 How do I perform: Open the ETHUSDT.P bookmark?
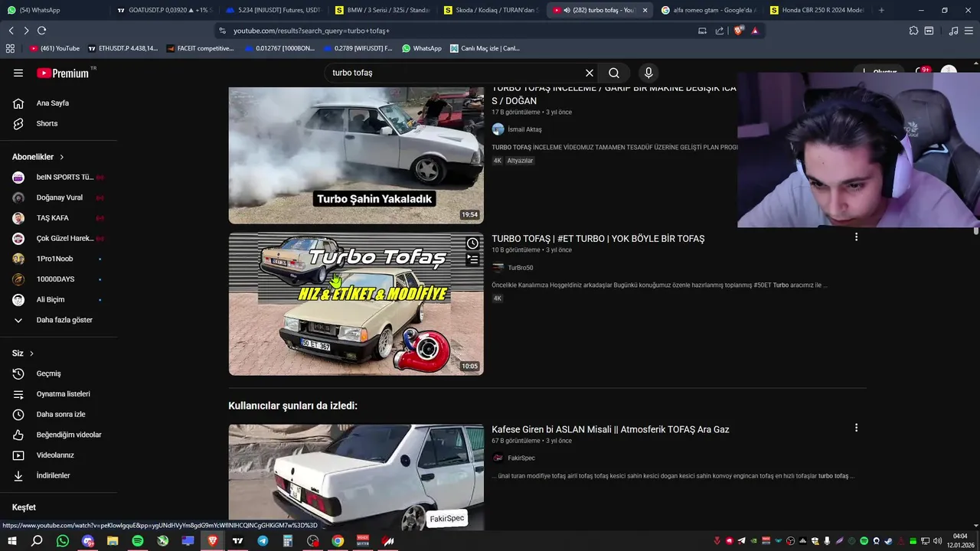[x=123, y=48]
